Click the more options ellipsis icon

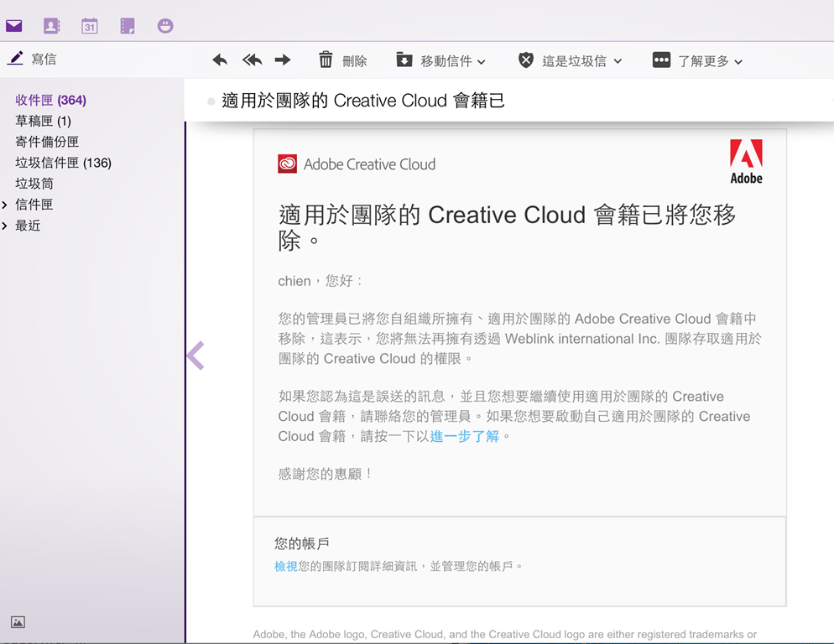pyautogui.click(x=661, y=60)
